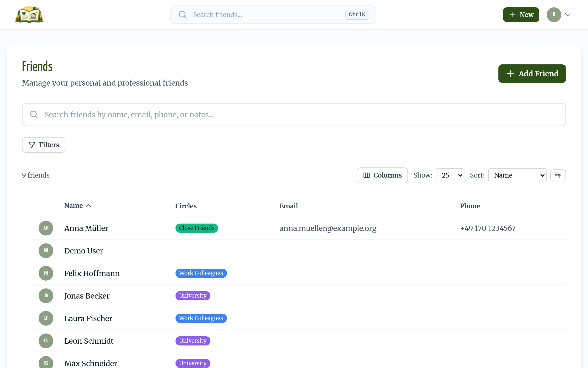Click Leon Schmidt's University tag
Image resolution: width=588 pixels, height=368 pixels.
tap(193, 341)
